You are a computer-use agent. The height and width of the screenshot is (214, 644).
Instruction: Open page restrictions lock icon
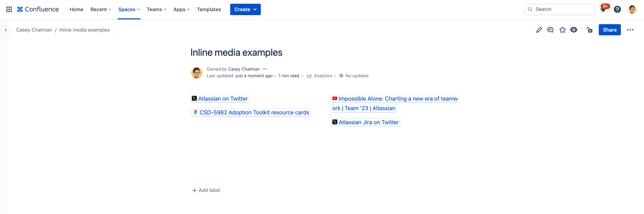click(x=590, y=30)
